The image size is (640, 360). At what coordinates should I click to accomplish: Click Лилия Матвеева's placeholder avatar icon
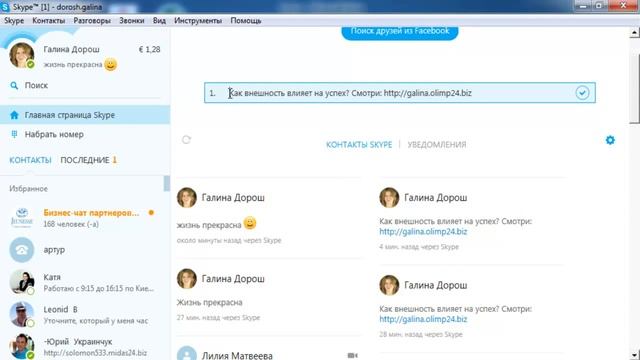187,353
